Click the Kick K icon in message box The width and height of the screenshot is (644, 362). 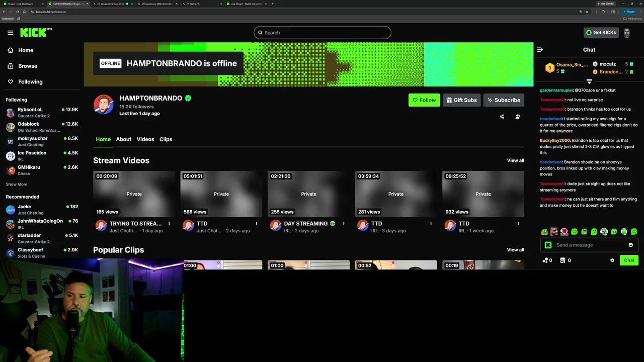(548, 245)
